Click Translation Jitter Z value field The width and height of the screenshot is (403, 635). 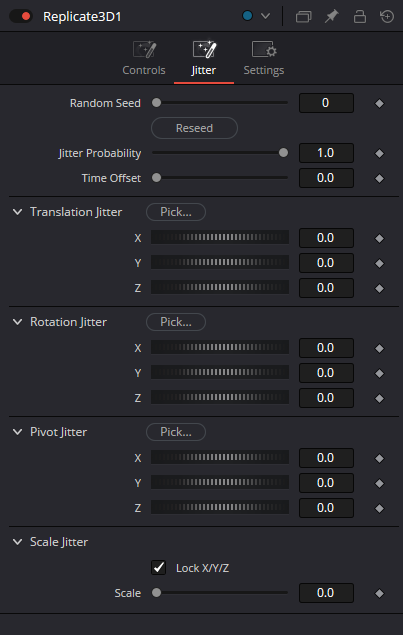tap(326, 288)
